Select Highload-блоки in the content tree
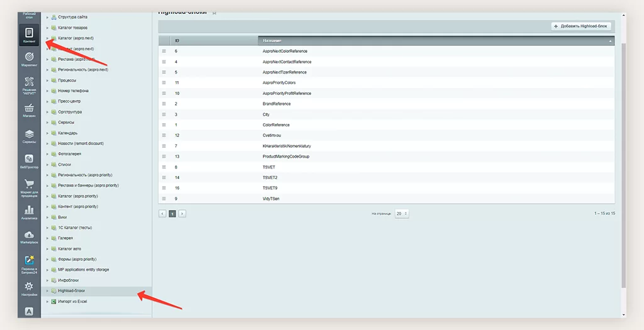The width and height of the screenshot is (644, 330). click(x=71, y=291)
